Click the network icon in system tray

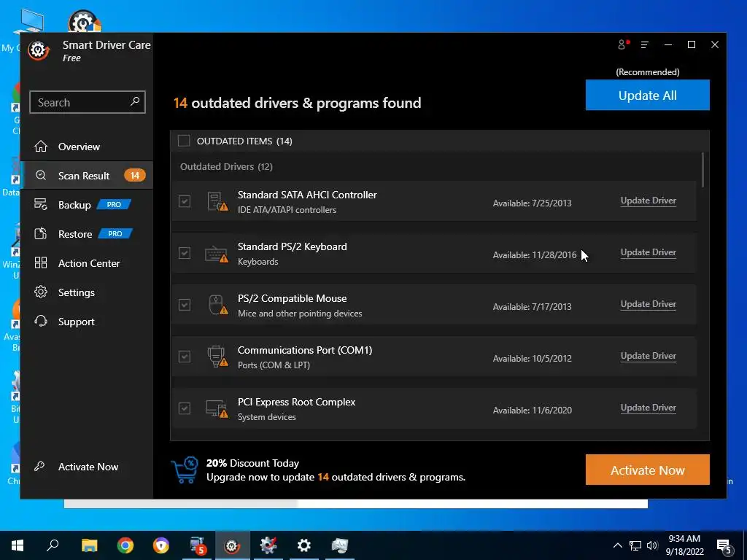pos(635,545)
